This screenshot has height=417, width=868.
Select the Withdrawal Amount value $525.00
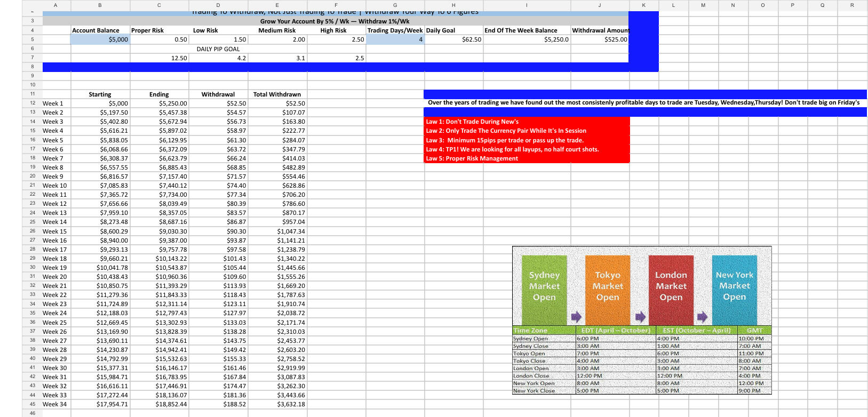pos(600,39)
